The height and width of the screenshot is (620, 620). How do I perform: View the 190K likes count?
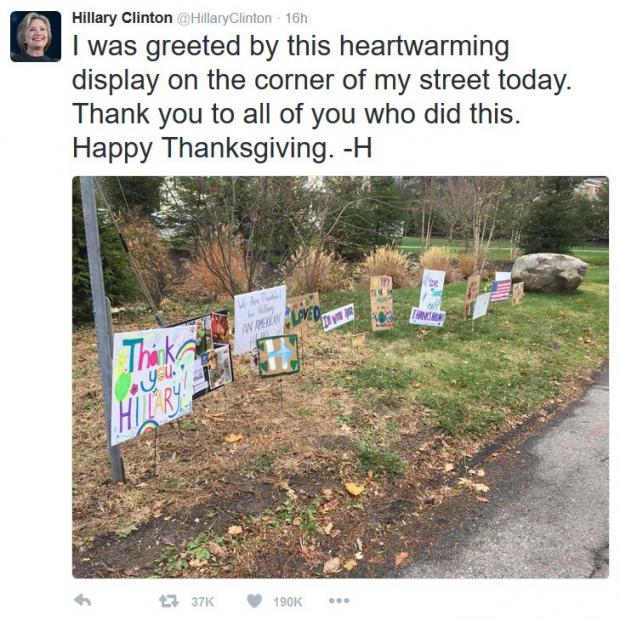tap(287, 602)
